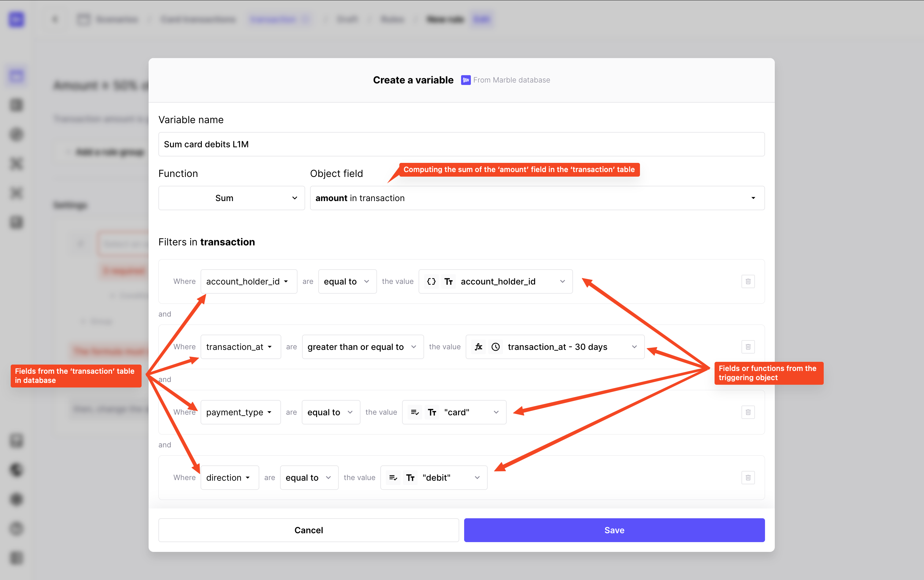Open the equal to operator for direction
Image resolution: width=924 pixels, height=580 pixels.
click(309, 478)
